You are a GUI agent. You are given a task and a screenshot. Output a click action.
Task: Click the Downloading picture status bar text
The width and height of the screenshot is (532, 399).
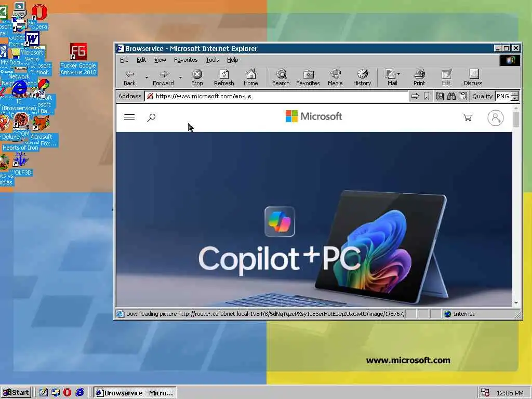click(264, 314)
